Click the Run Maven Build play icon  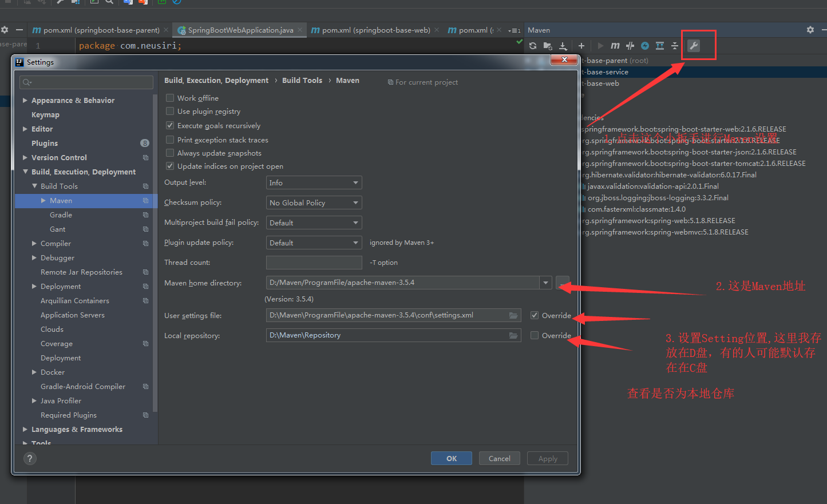pyautogui.click(x=600, y=46)
